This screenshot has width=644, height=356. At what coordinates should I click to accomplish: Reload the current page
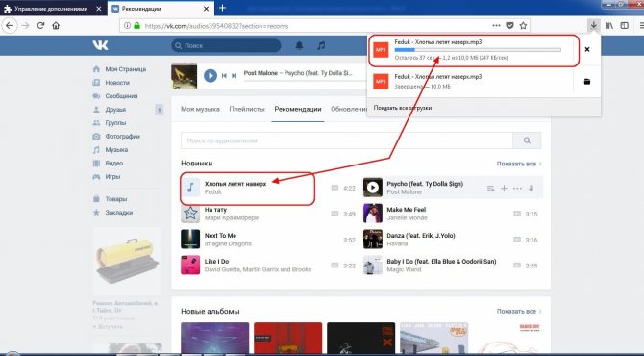click(x=40, y=25)
